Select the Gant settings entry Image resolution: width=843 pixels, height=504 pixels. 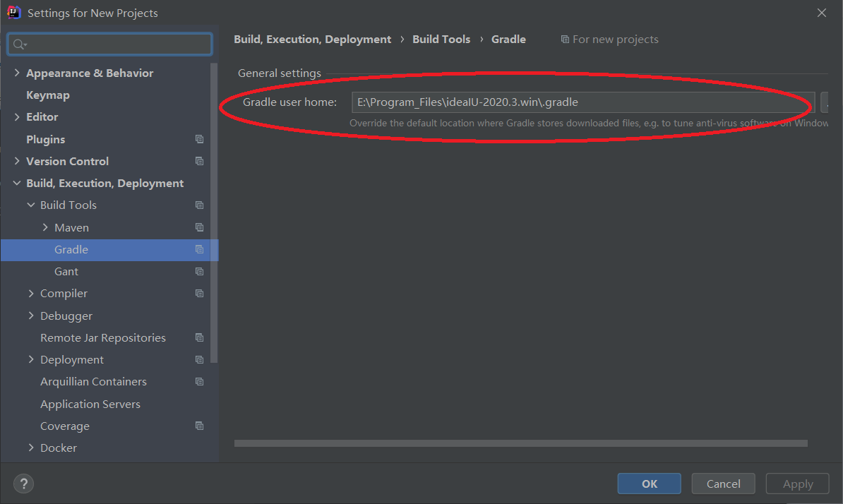click(66, 271)
